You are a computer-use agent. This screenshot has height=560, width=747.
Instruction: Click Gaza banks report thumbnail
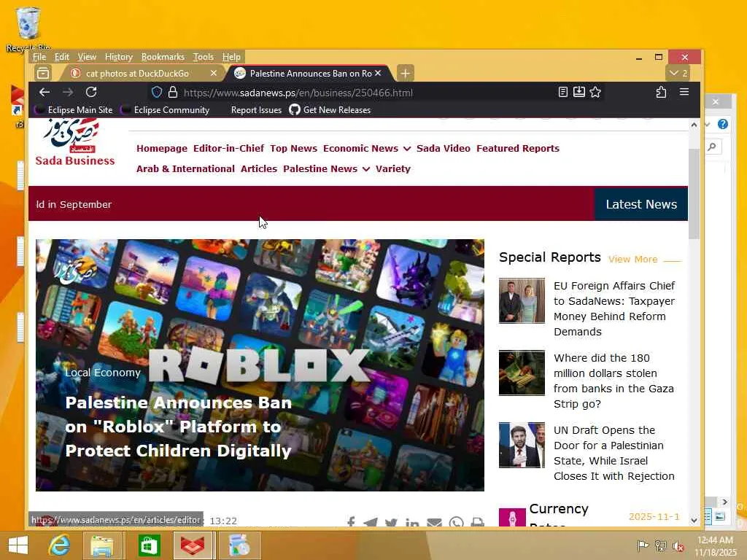(522, 373)
